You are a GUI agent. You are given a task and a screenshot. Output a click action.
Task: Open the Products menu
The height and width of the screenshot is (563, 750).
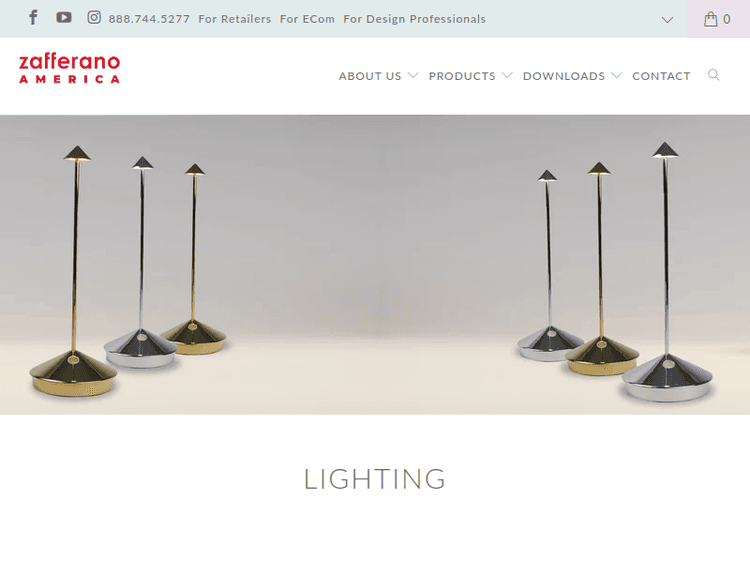pos(462,76)
